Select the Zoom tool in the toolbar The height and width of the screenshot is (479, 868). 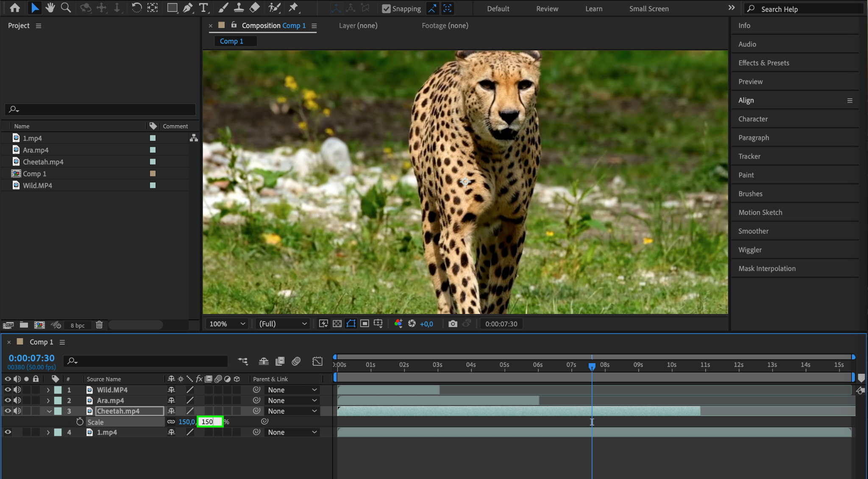pos(66,8)
